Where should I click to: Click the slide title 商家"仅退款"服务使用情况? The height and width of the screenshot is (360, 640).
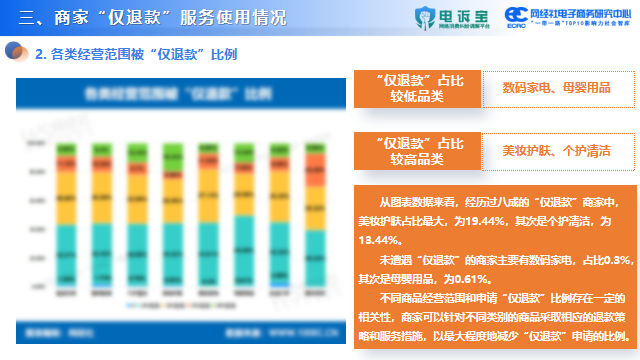153,18
